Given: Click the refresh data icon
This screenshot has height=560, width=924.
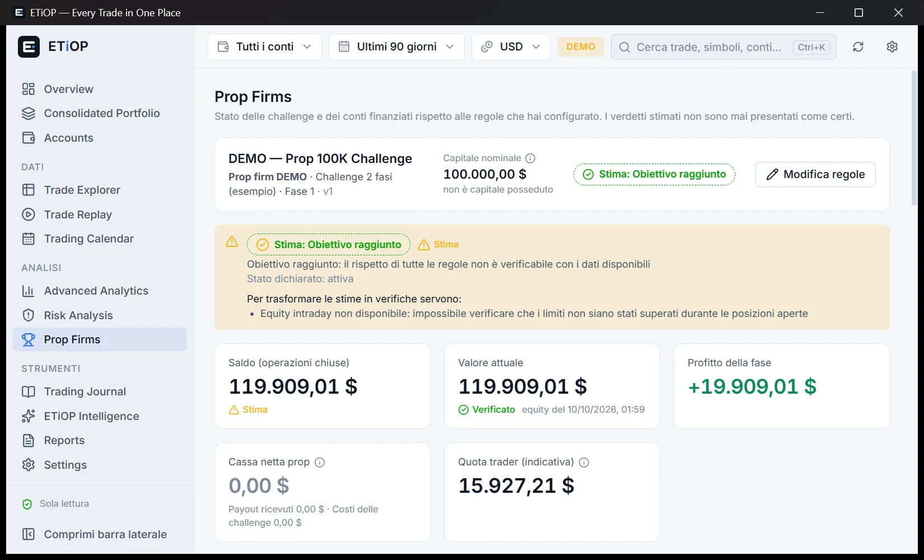Looking at the screenshot, I should (858, 47).
